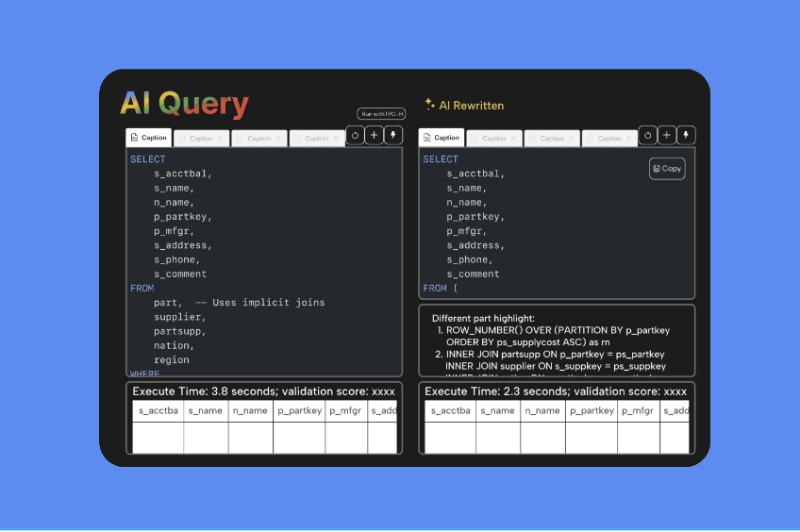
Task: Click 's_phone,' in the AI Rewritten editor
Action: click(470, 259)
